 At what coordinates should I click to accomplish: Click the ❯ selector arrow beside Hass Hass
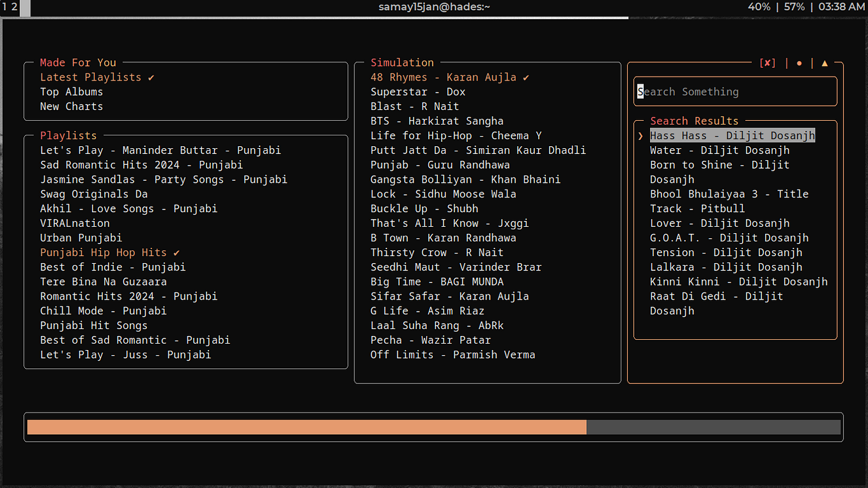tap(640, 135)
